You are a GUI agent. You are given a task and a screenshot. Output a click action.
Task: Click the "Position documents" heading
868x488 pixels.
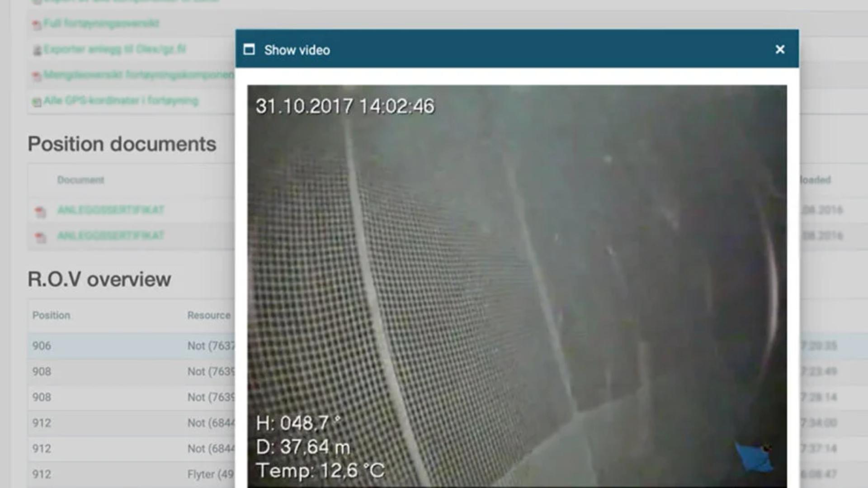[x=122, y=144]
